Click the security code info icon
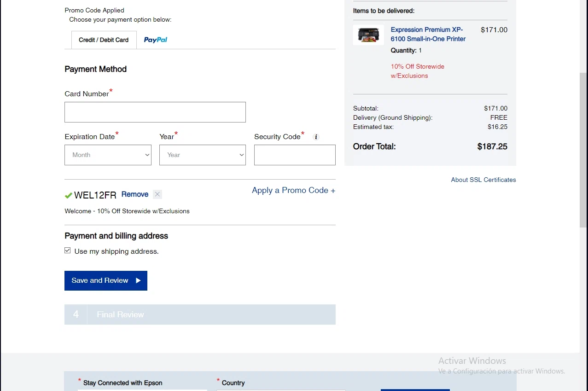This screenshot has height=391, width=588. click(316, 137)
